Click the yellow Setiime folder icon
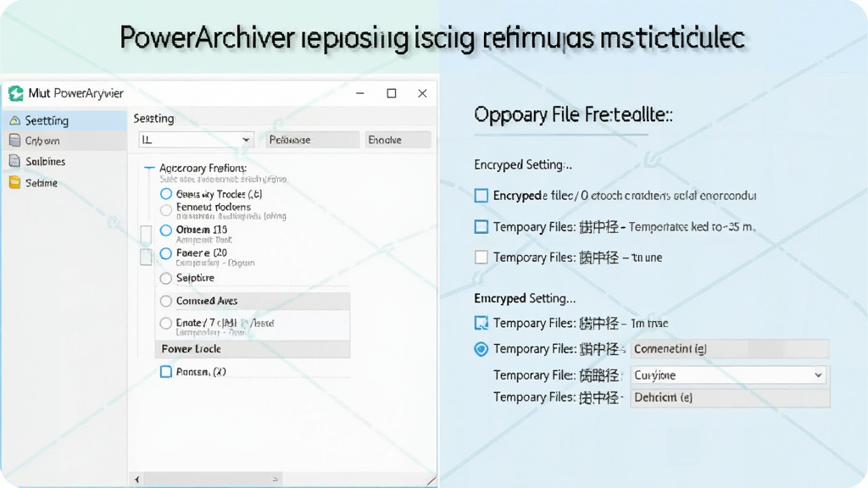 click(15, 182)
